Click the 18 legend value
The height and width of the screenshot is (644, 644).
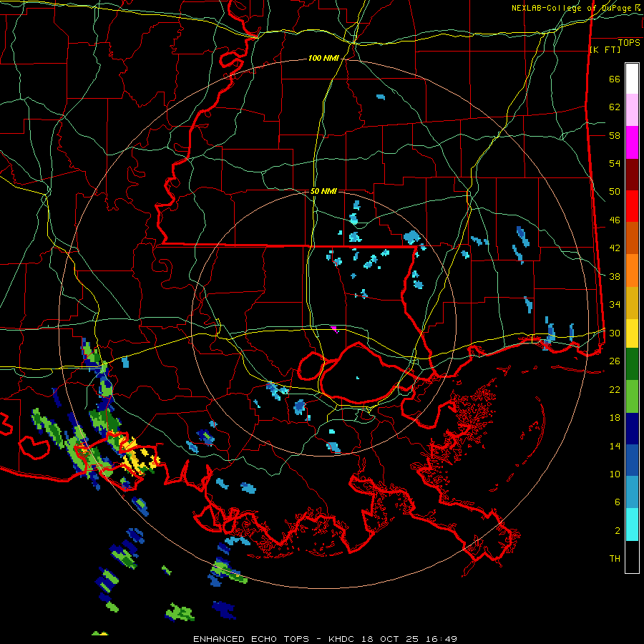(x=615, y=418)
